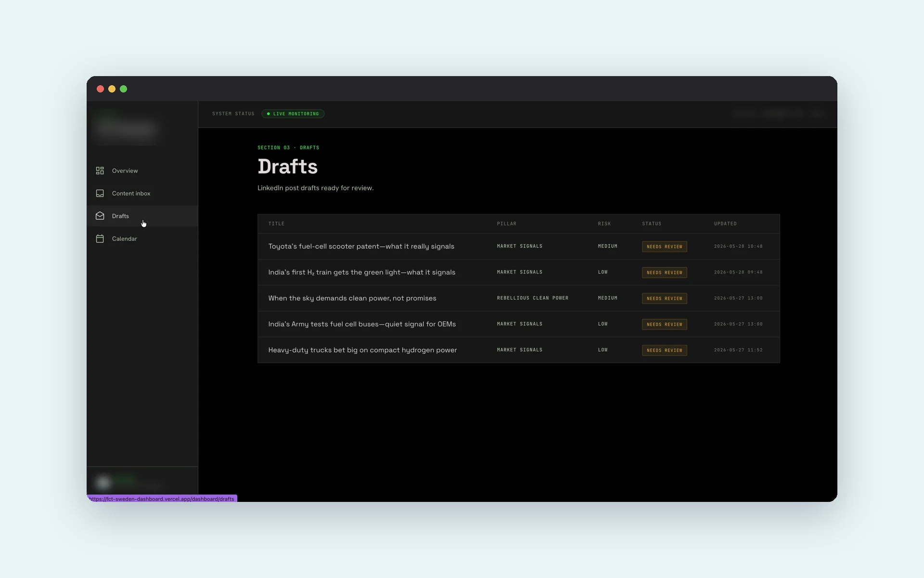Click the Live Monitoring status badge
Screen dimensions: 924x578
293,114
